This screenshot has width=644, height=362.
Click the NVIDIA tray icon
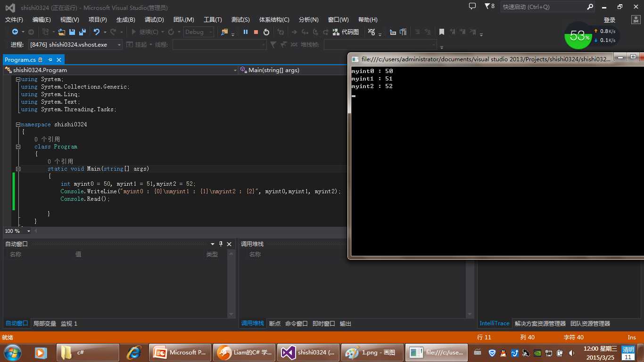tap(537, 353)
